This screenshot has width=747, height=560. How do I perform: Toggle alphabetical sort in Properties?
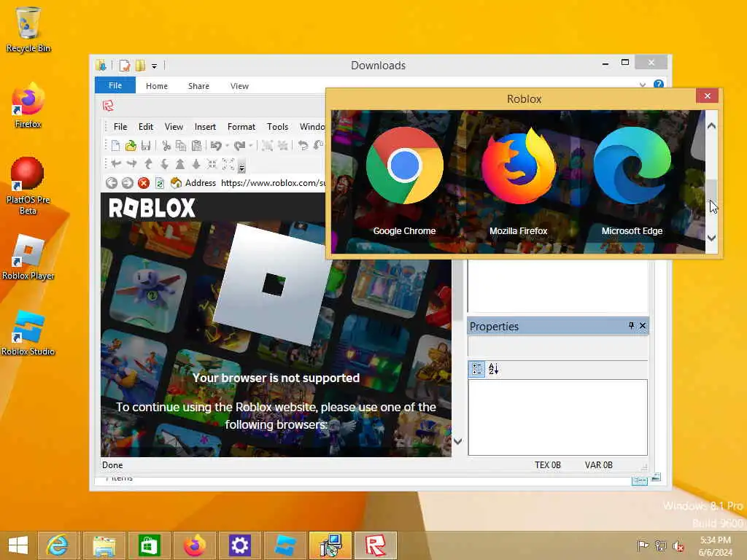[x=494, y=368]
